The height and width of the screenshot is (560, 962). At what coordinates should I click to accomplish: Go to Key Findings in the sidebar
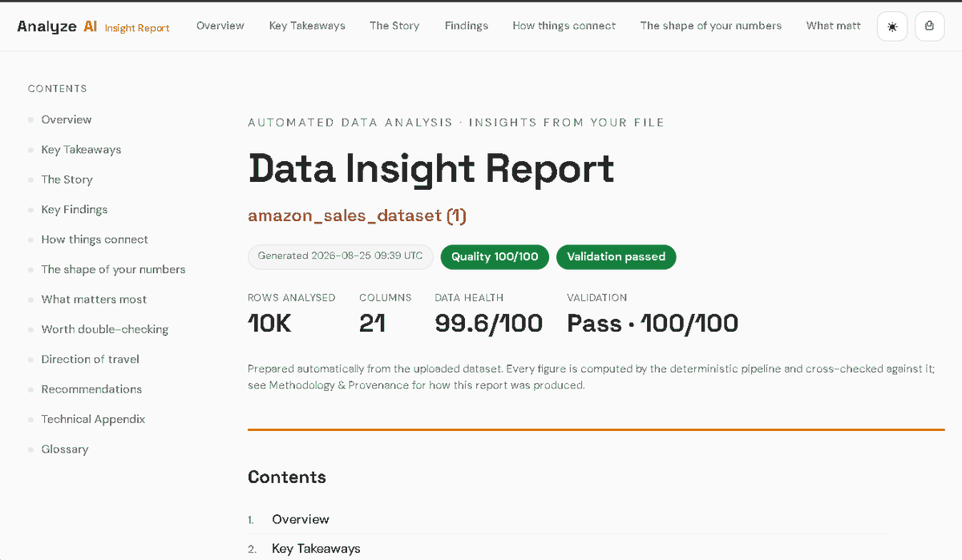click(75, 210)
